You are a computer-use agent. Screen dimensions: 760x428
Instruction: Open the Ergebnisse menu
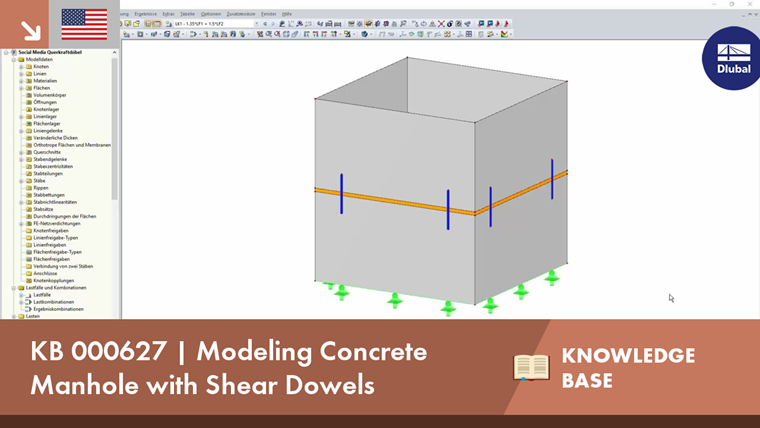coord(145,14)
